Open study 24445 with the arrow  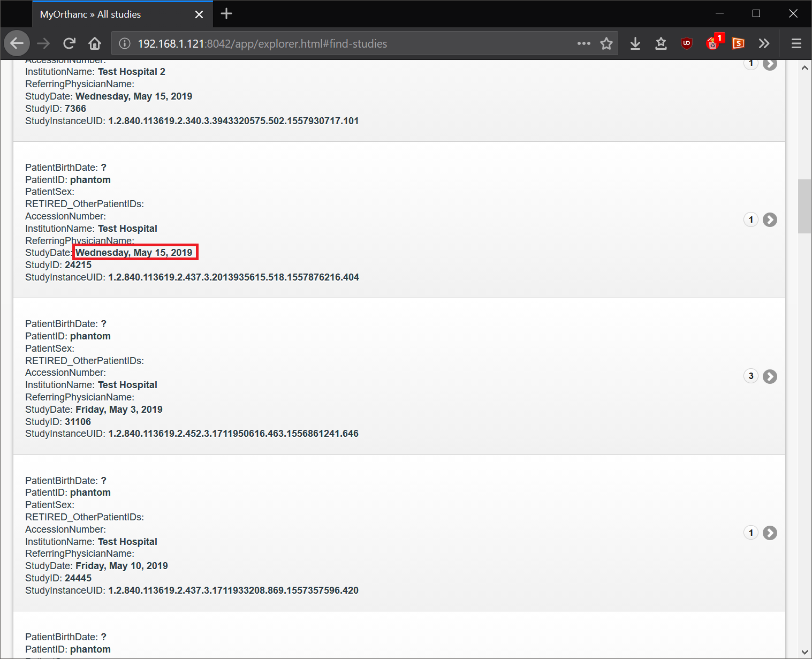(x=770, y=533)
